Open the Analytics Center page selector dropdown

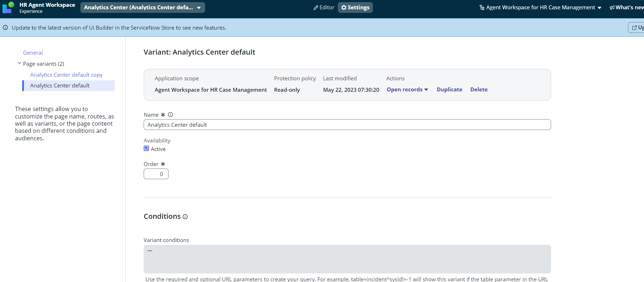(143, 7)
